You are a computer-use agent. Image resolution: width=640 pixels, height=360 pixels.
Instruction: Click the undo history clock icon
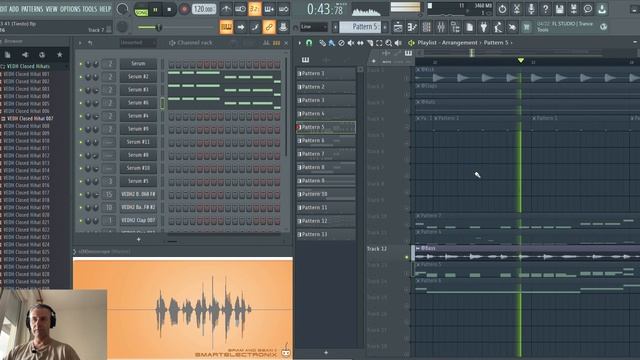click(502, 9)
